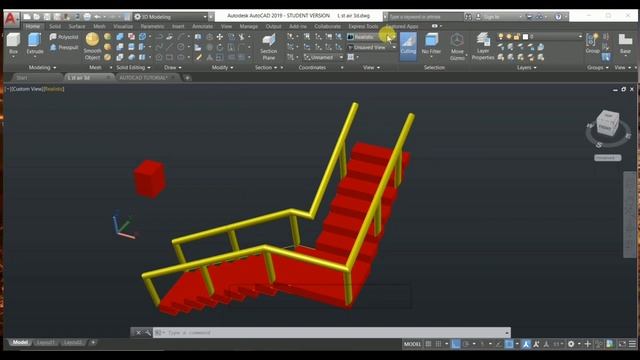
Task: Click the Plot printer icon in quick access
Action: click(x=87, y=17)
